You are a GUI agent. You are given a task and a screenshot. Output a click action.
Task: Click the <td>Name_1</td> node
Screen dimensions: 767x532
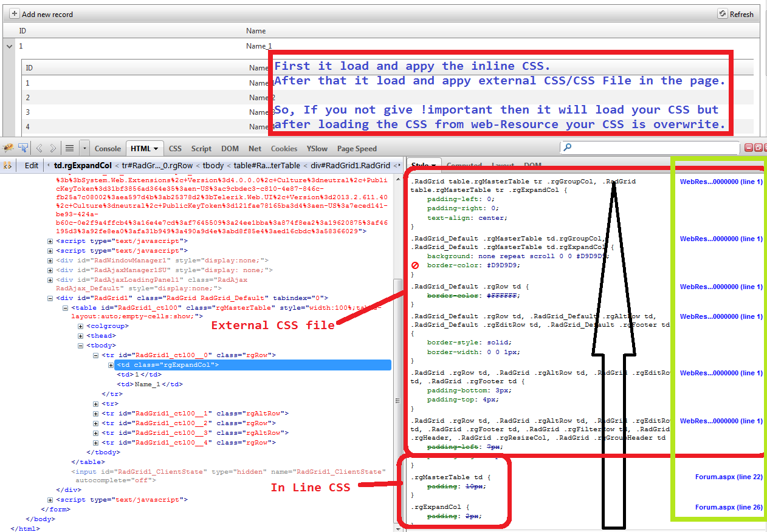150,384
